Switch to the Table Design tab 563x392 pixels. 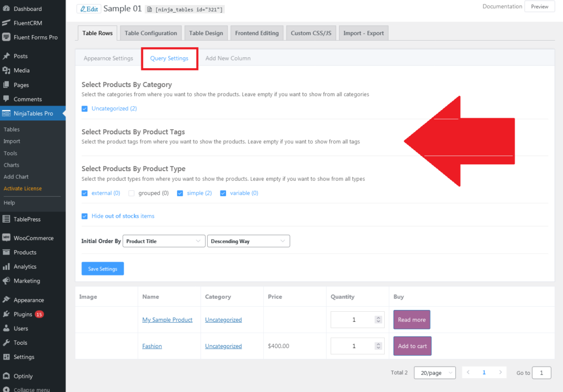click(206, 32)
